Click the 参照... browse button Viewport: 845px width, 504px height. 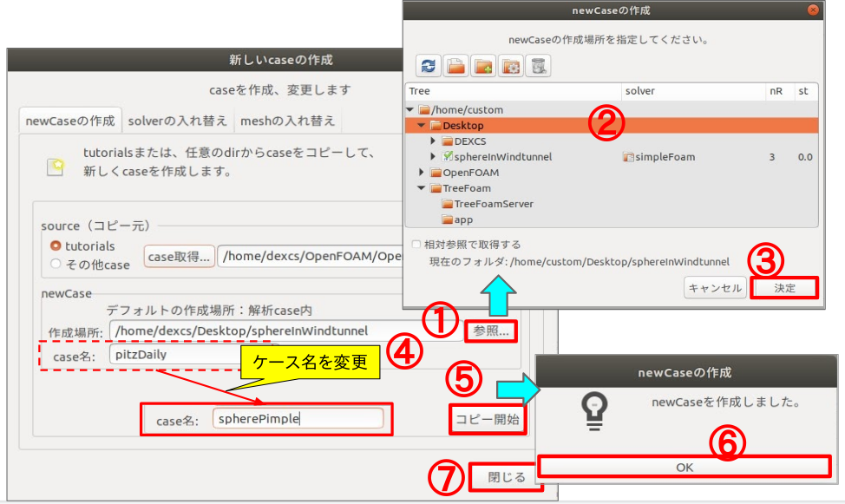(x=492, y=331)
